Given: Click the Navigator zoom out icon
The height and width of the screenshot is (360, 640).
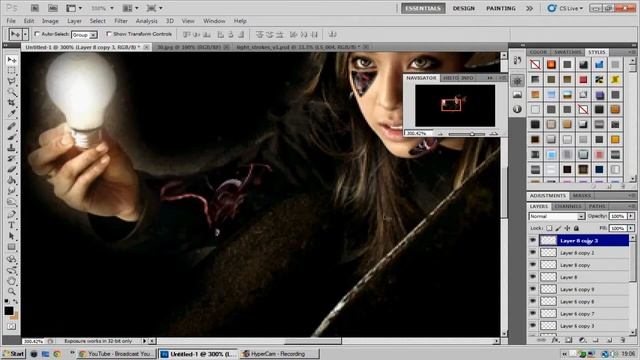Looking at the screenshot, I should [440, 133].
